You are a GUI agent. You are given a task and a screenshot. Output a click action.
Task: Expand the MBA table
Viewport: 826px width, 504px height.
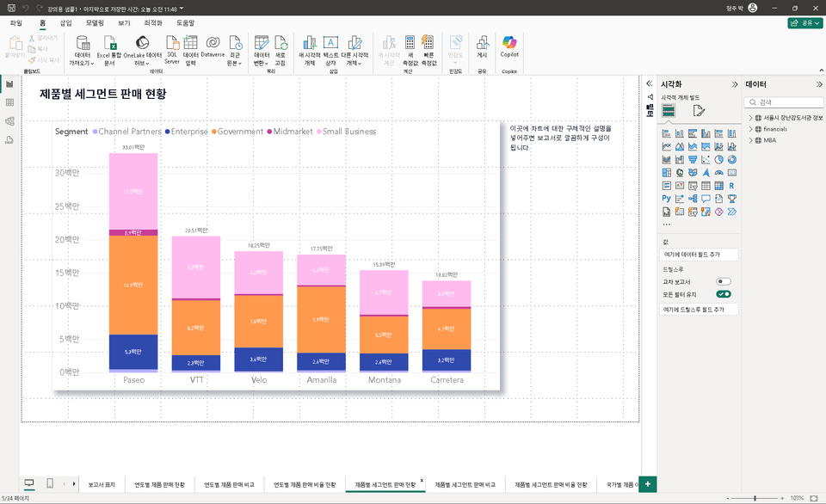pyautogui.click(x=750, y=140)
